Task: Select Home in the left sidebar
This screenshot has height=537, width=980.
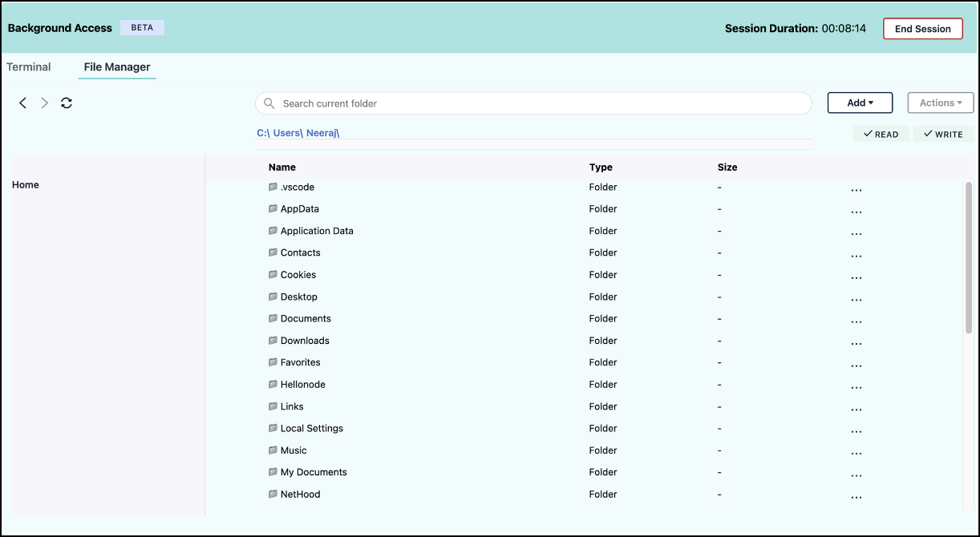Action: 26,185
